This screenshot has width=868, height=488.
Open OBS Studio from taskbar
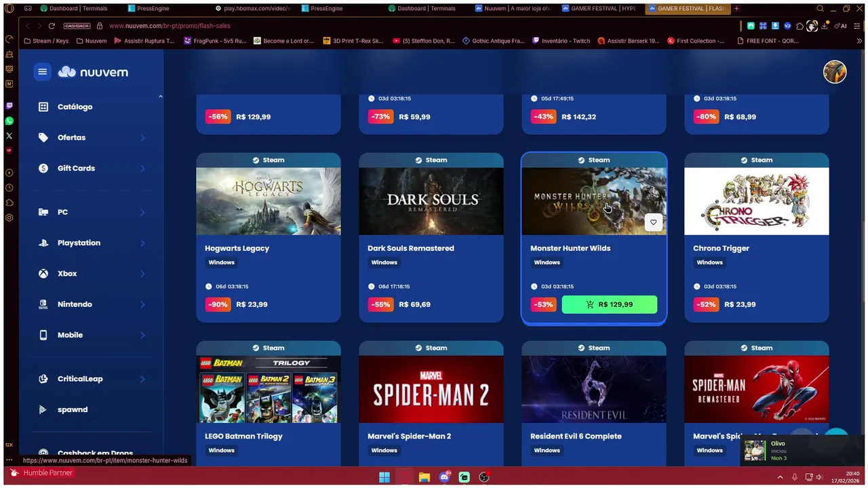[x=484, y=477]
